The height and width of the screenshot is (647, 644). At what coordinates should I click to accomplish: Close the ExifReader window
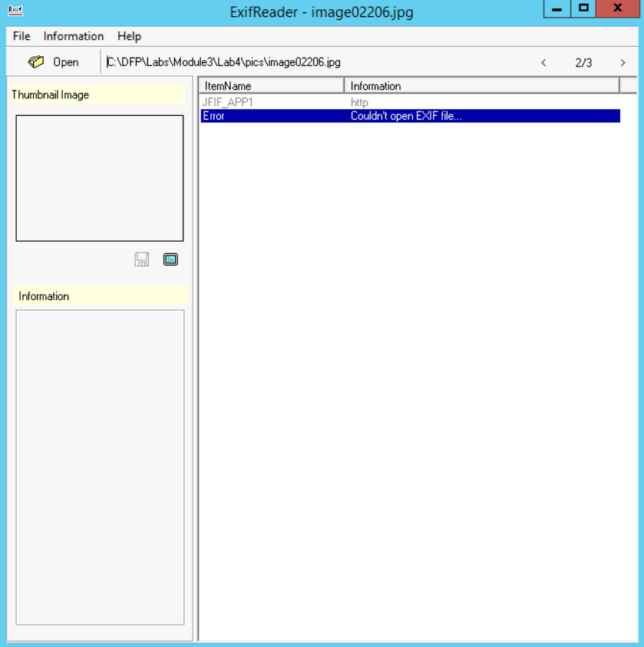click(x=618, y=8)
